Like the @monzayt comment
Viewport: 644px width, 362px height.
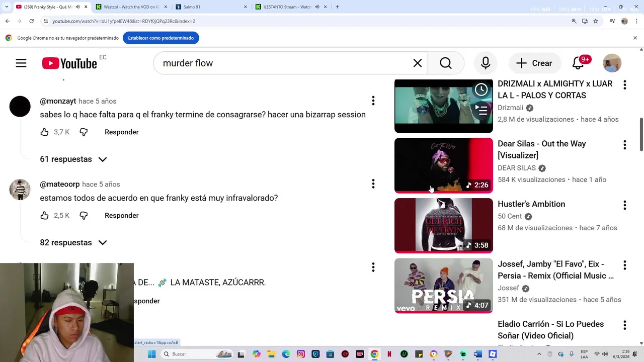[x=45, y=132]
